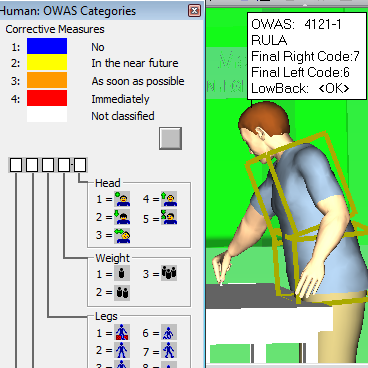Screen dimensions: 368x368
Task: Click Legs code 2 standing icon
Action: point(122,350)
